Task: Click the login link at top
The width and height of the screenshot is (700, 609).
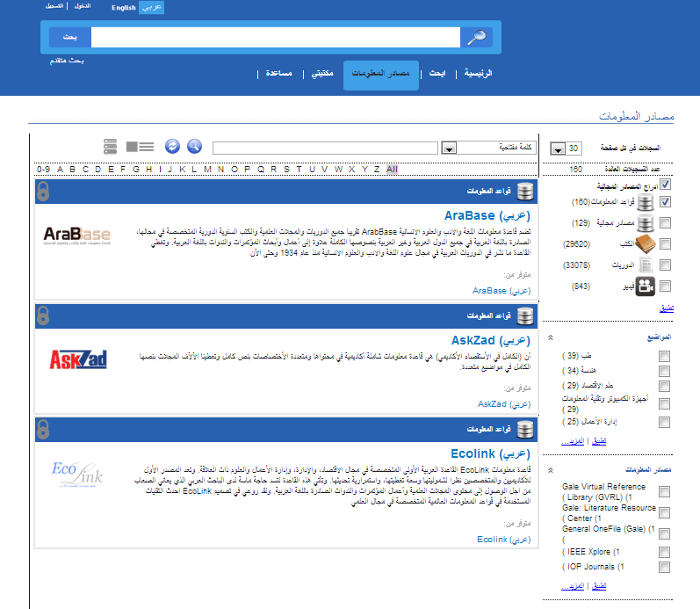Action: click(83, 6)
